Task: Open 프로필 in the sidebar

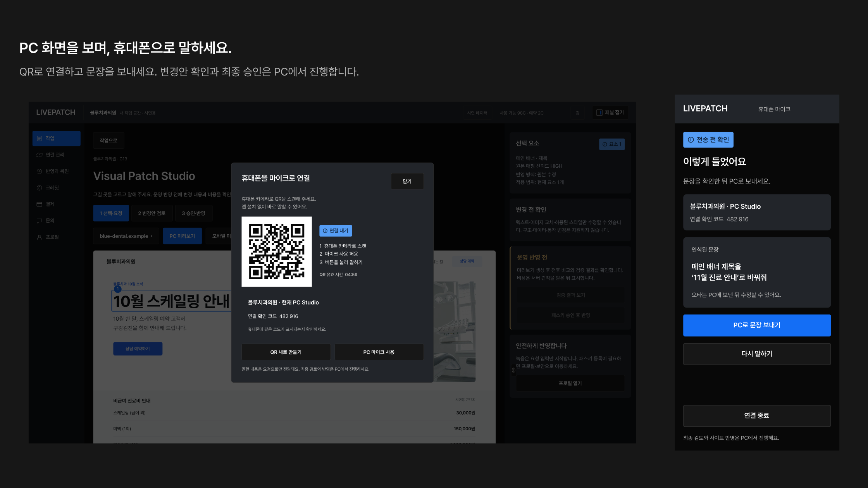Action: [x=56, y=237]
